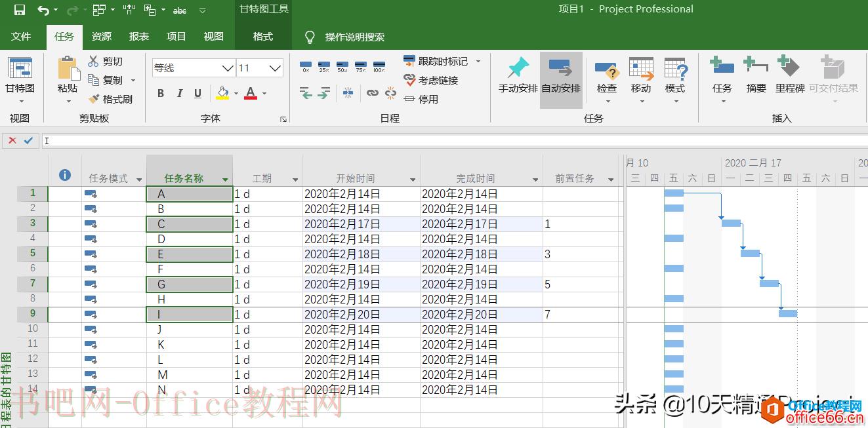Switch to the Resource (资源) tab

click(102, 37)
